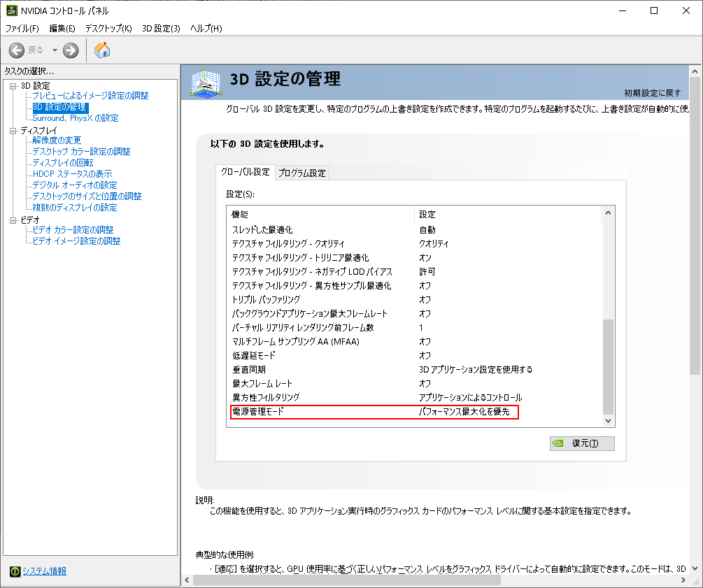Collapse the ビデオ tree node
The image size is (703, 588).
[x=13, y=220]
